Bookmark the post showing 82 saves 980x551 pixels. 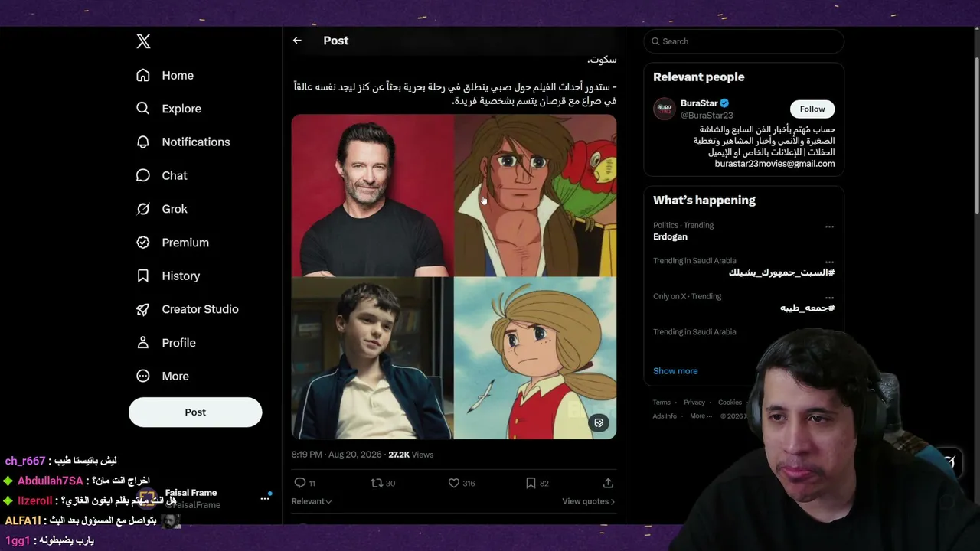pos(531,483)
